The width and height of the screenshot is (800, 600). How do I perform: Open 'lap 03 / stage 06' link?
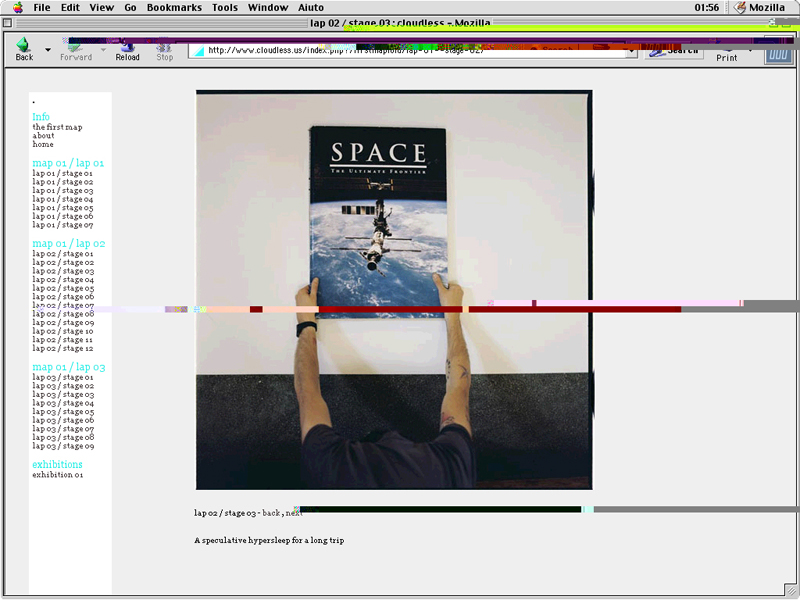click(x=63, y=420)
